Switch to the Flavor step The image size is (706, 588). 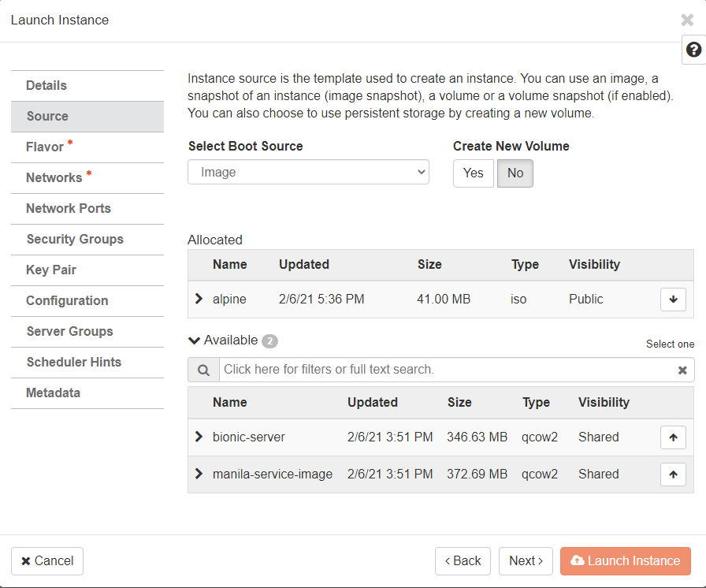[45, 147]
